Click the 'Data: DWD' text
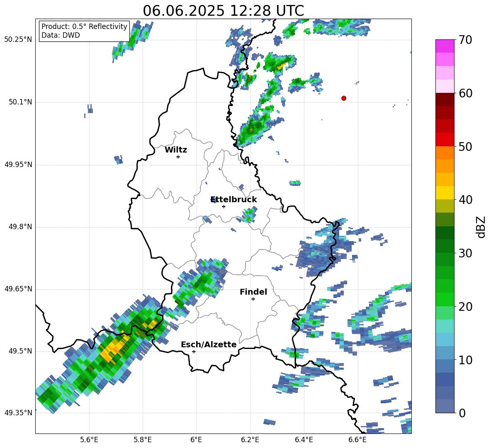This screenshot has height=448, width=491. point(61,35)
